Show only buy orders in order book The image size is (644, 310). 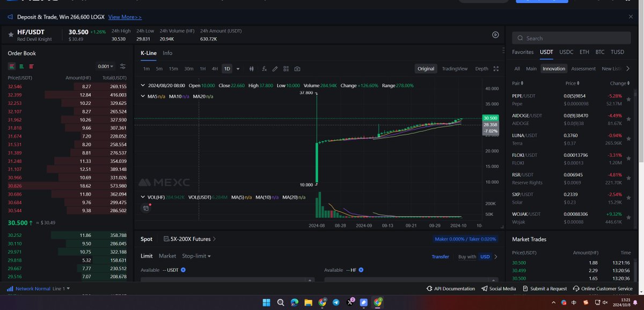[21, 66]
